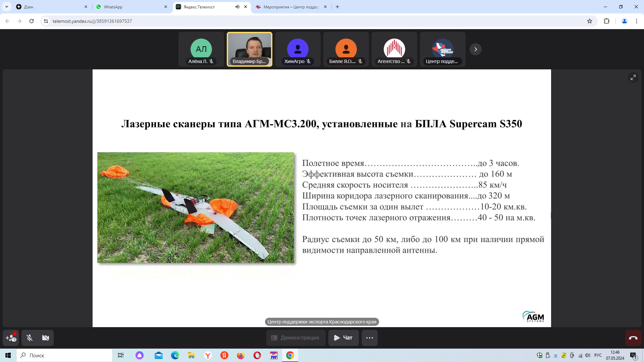
Task: Open the Chrome profile avatar
Action: point(625,21)
